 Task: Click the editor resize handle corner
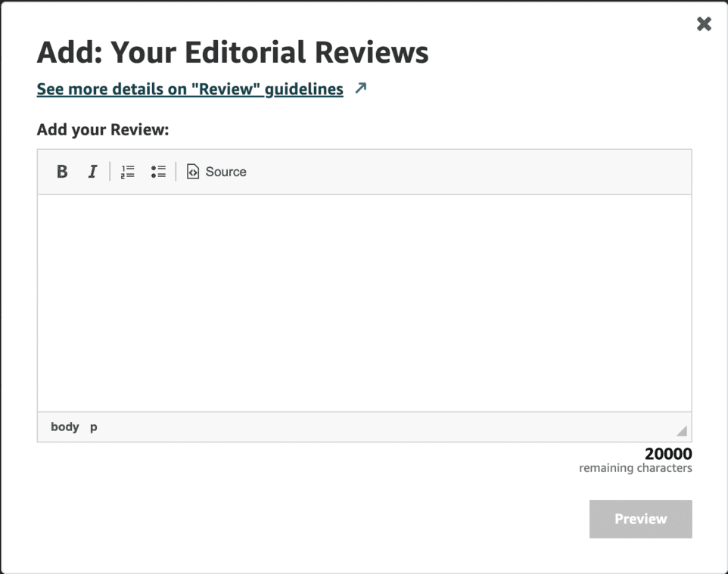coord(682,431)
